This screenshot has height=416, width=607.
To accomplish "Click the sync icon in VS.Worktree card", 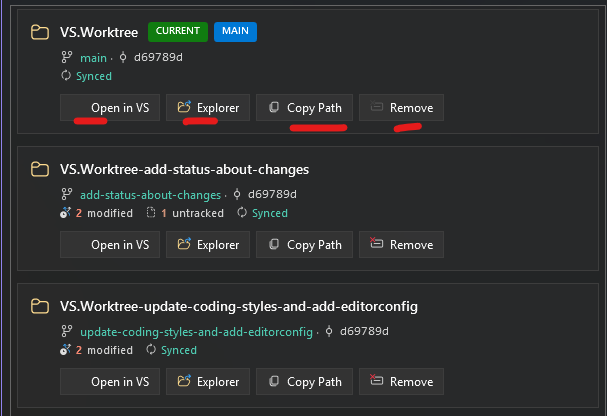I will coord(66,75).
